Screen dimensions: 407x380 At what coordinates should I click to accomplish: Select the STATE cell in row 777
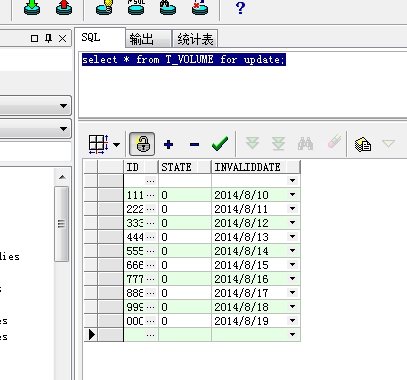[x=185, y=279]
